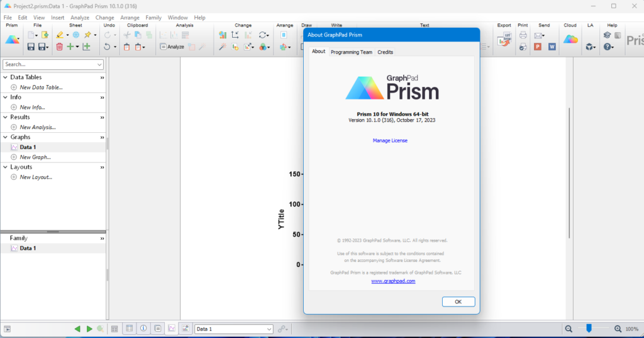Adjust the zoom slider handle

click(589, 328)
